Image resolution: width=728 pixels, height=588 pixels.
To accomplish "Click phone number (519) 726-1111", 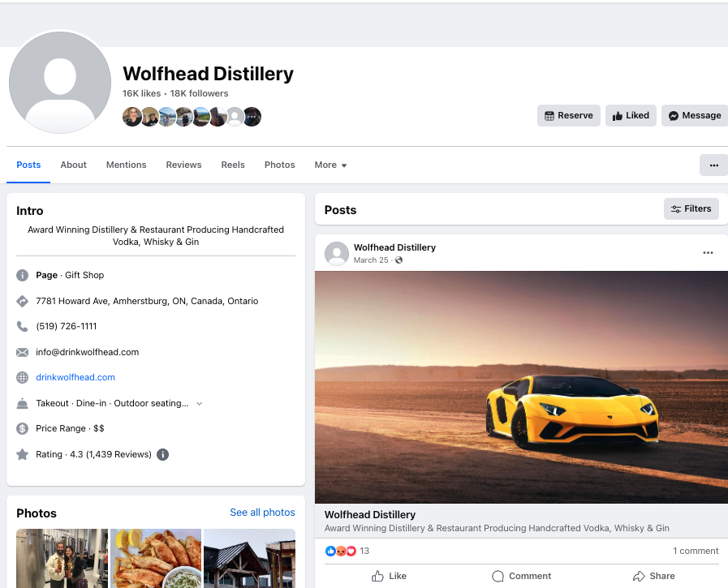I will coord(67,326).
